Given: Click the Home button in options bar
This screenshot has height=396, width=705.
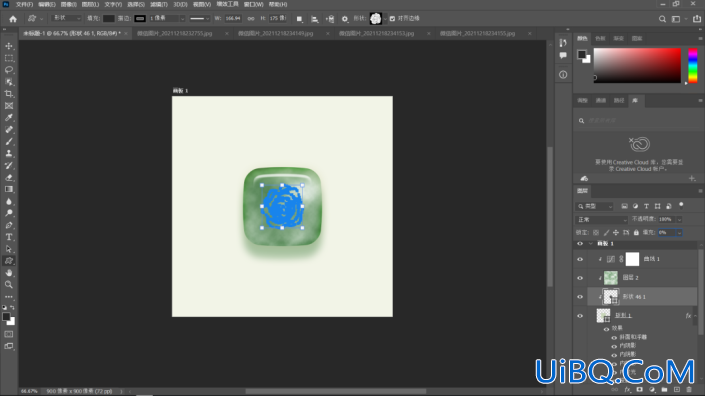Looking at the screenshot, I should 13,19.
